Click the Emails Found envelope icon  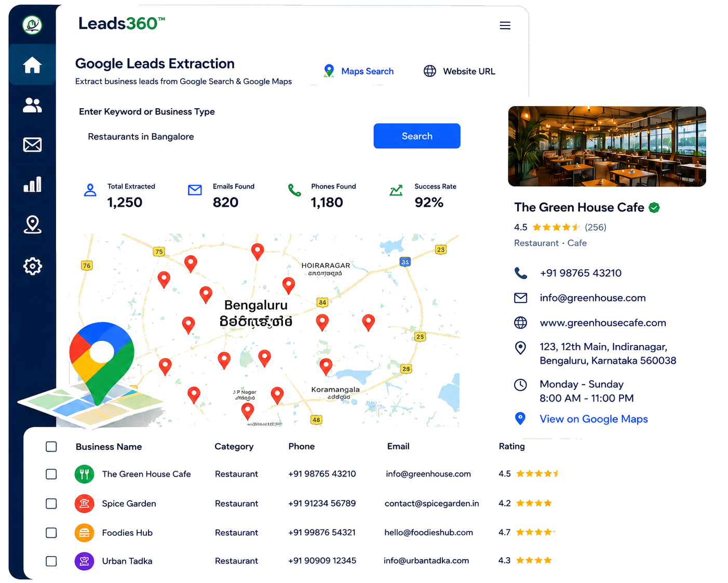pos(195,190)
